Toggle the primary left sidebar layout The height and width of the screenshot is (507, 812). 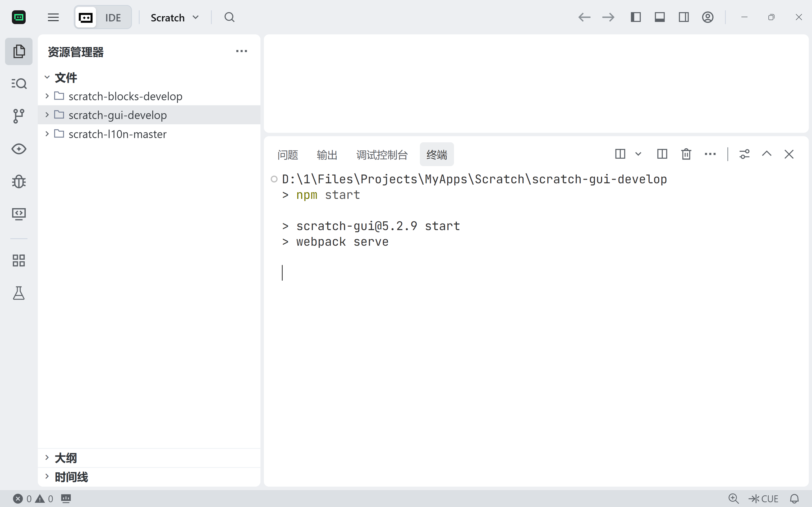(636, 17)
